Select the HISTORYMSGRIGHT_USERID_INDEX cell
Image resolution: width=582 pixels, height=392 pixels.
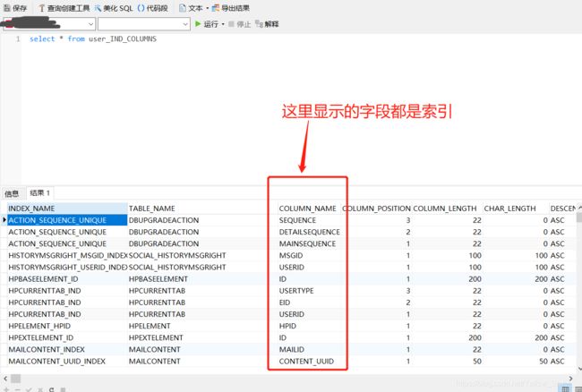click(67, 267)
